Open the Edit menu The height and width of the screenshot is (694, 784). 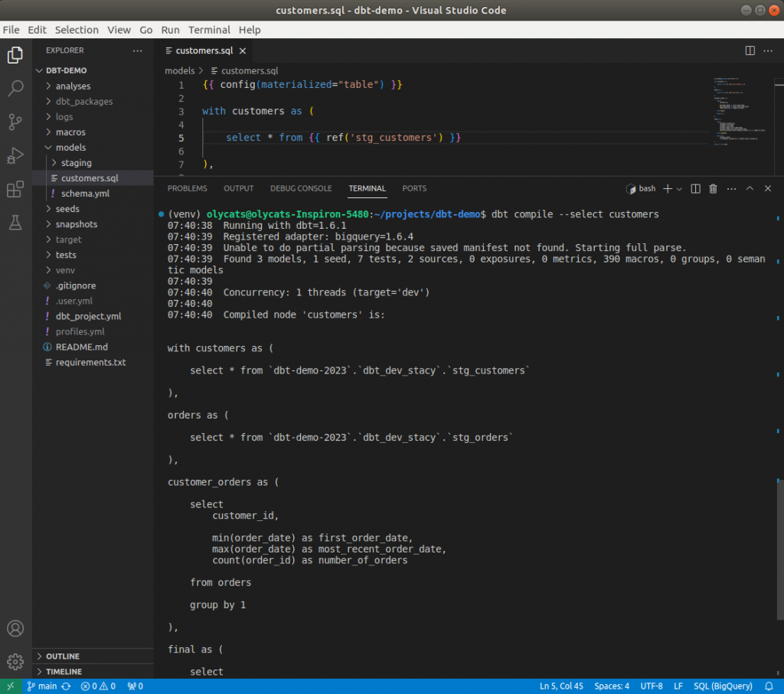pyautogui.click(x=37, y=30)
